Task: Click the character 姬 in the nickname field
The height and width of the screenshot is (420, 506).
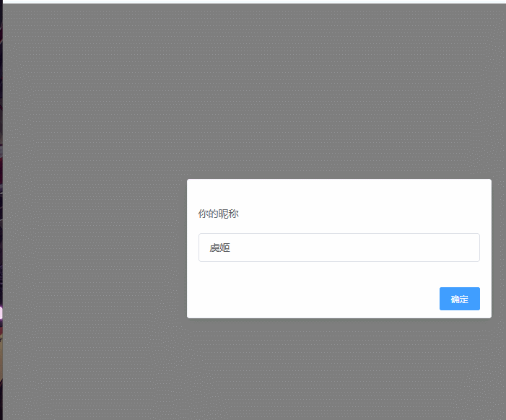Action: (x=225, y=248)
